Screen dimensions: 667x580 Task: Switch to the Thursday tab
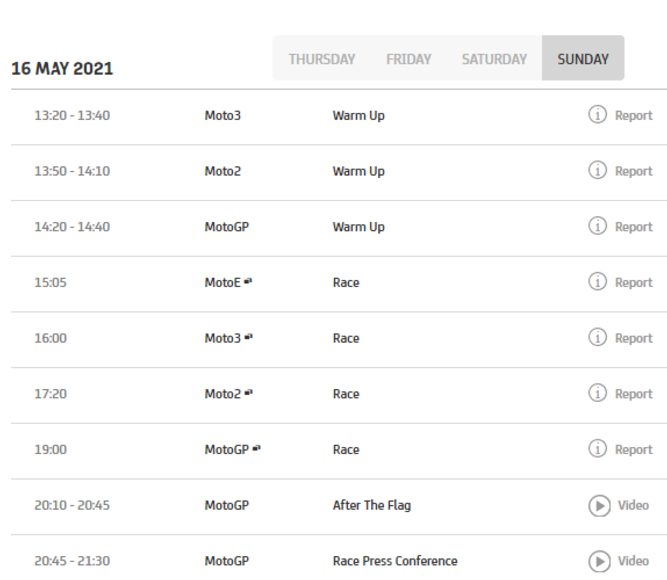click(321, 59)
